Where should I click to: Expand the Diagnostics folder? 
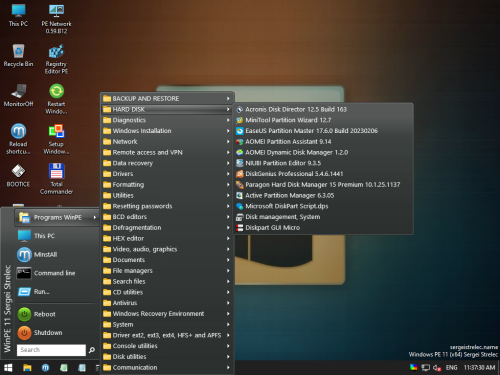coord(167,120)
